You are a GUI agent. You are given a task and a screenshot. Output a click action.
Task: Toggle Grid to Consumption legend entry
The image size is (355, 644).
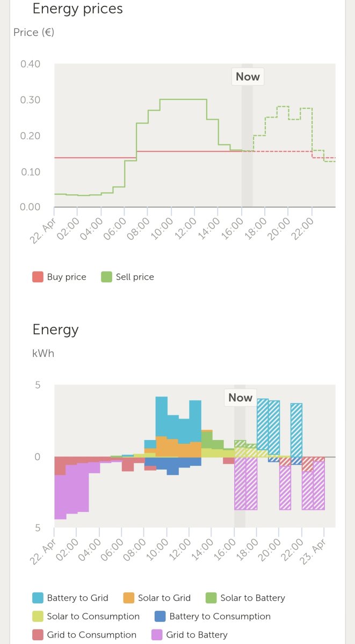pyautogui.click(x=84, y=635)
